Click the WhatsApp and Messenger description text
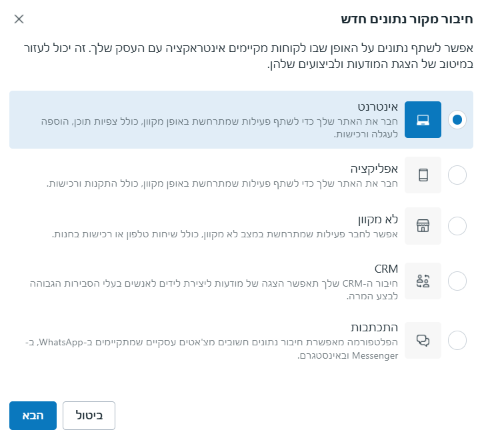 pyautogui.click(x=212, y=349)
